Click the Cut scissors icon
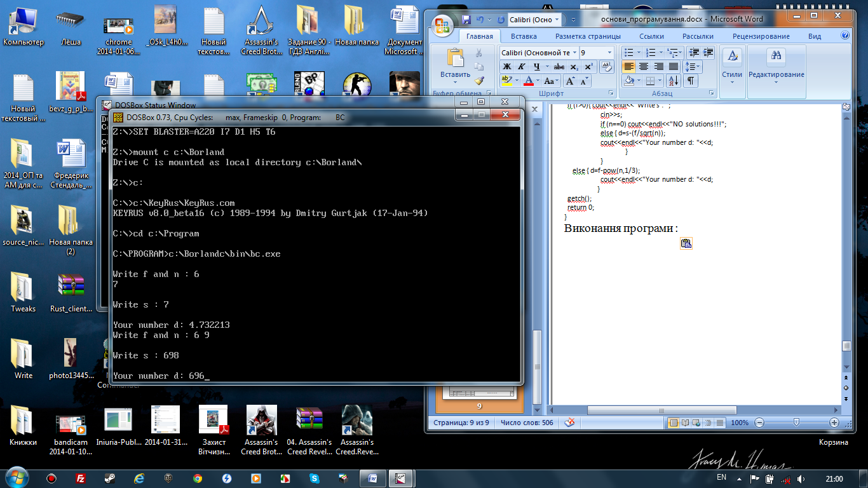Image resolution: width=868 pixels, height=488 pixels. click(478, 53)
